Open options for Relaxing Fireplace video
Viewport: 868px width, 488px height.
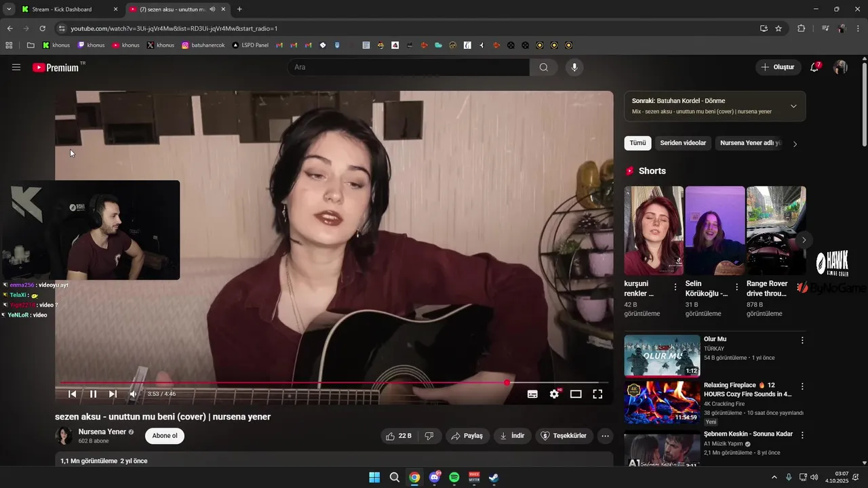[802, 386]
